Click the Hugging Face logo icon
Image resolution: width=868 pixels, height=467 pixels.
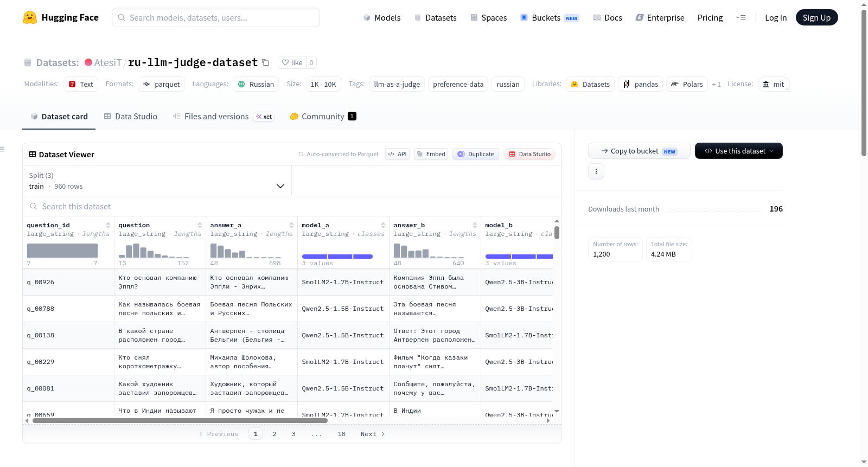tap(30, 17)
